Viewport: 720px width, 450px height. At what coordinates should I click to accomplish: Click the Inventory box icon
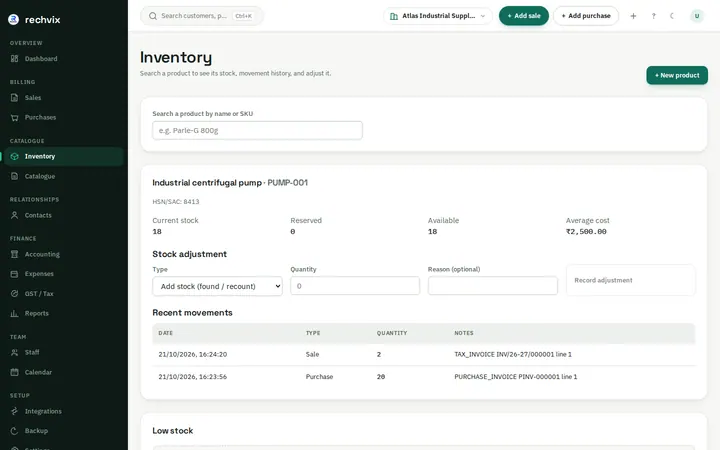(15, 157)
